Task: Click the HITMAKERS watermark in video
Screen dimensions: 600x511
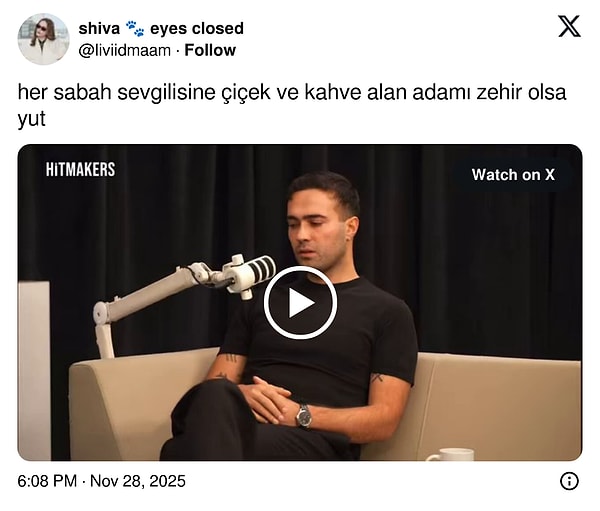Action: click(x=80, y=170)
